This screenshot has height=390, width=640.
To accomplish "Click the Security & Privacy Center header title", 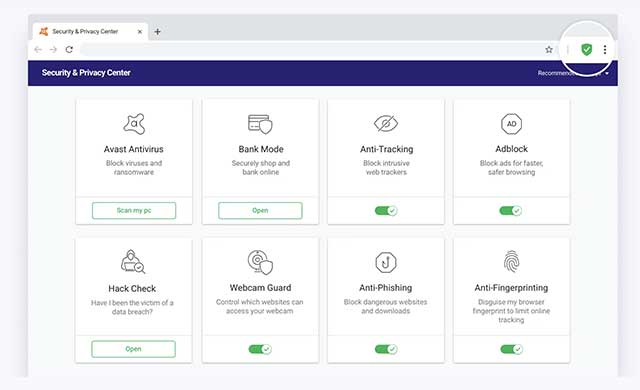I will (86, 73).
